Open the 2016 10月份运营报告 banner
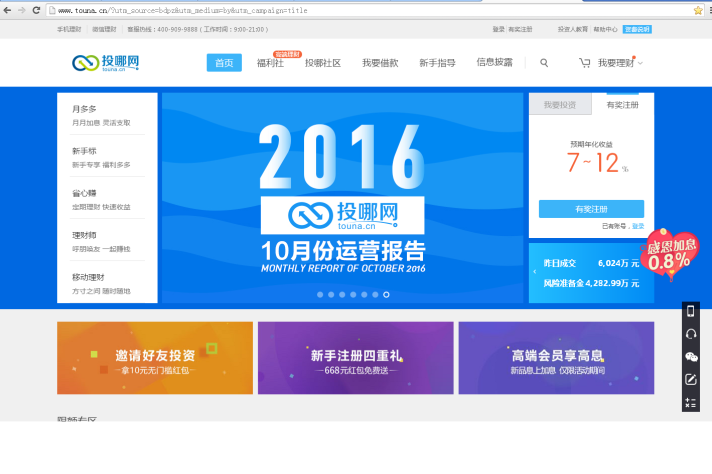The image size is (712, 474). (x=342, y=198)
